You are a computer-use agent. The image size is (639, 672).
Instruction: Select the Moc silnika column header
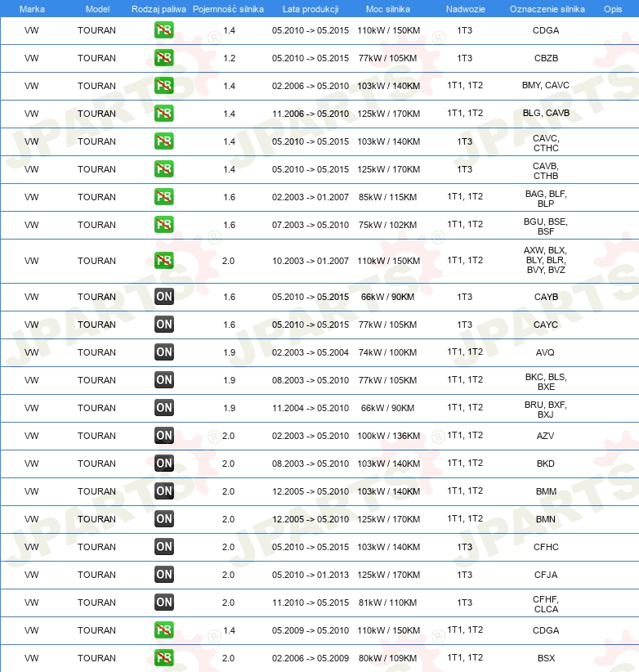coord(388,9)
